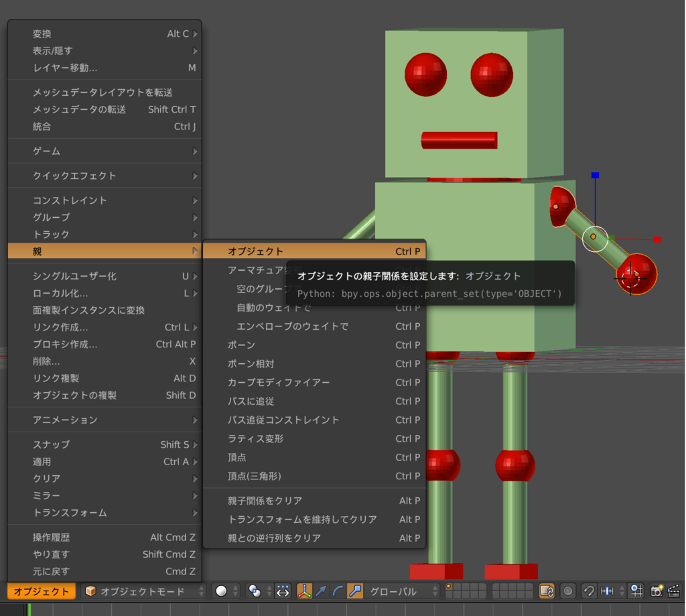Choose 面複製インスタンスに変換
The width and height of the screenshot is (686, 616).
tap(105, 310)
